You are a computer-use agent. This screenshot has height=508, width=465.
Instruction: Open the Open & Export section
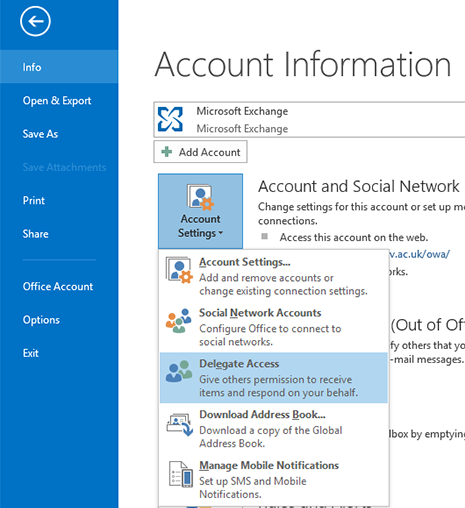tap(57, 100)
